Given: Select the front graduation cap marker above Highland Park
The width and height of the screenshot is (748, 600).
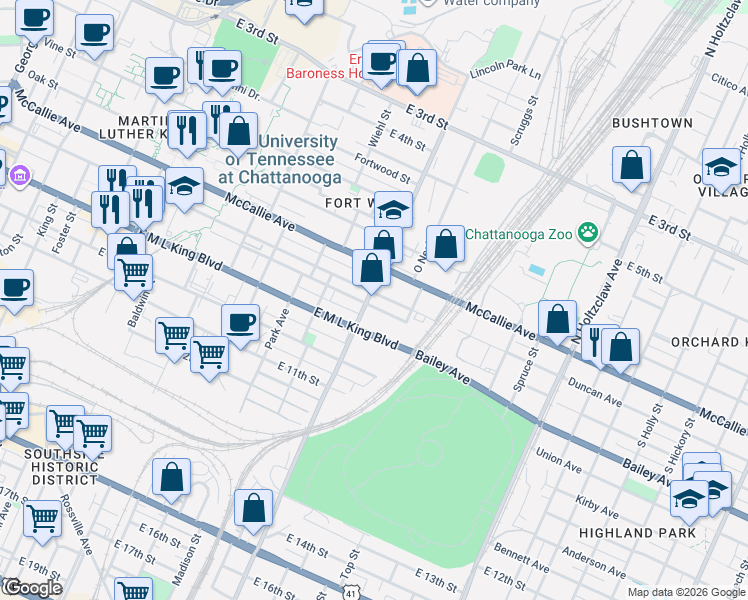Looking at the screenshot, I should (x=689, y=501).
